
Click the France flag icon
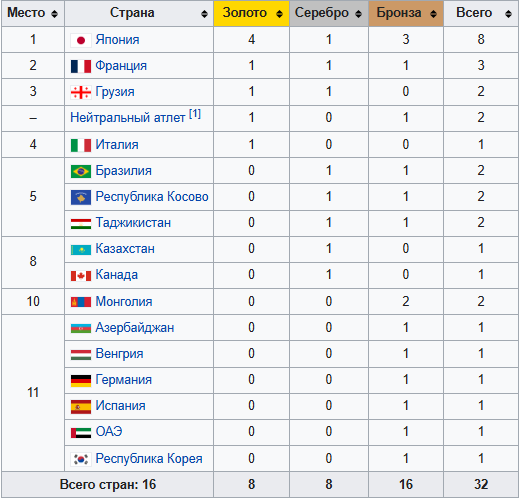point(81,66)
